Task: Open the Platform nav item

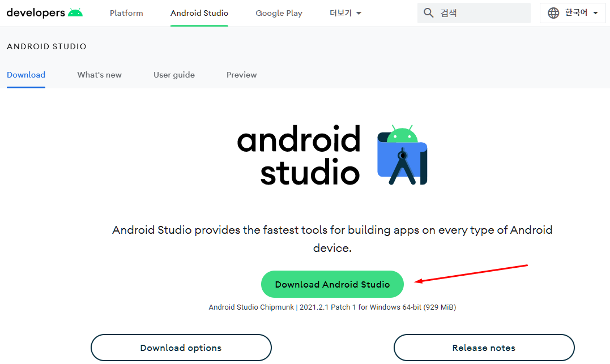Action: coord(126,13)
